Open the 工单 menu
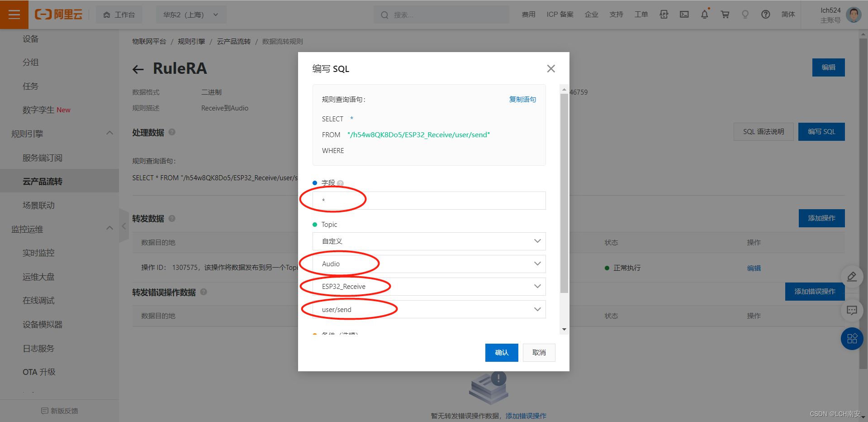Screen dimensions: 868x422 click(641, 14)
